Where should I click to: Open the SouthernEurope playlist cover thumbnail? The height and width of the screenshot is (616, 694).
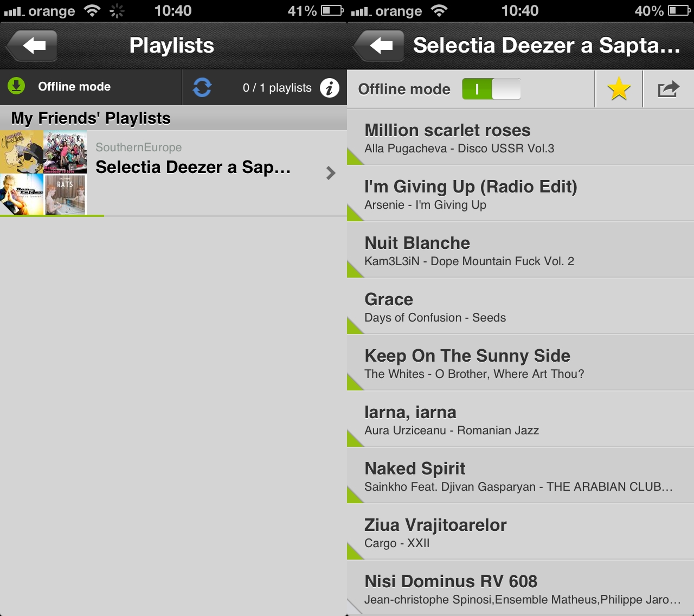point(43,172)
